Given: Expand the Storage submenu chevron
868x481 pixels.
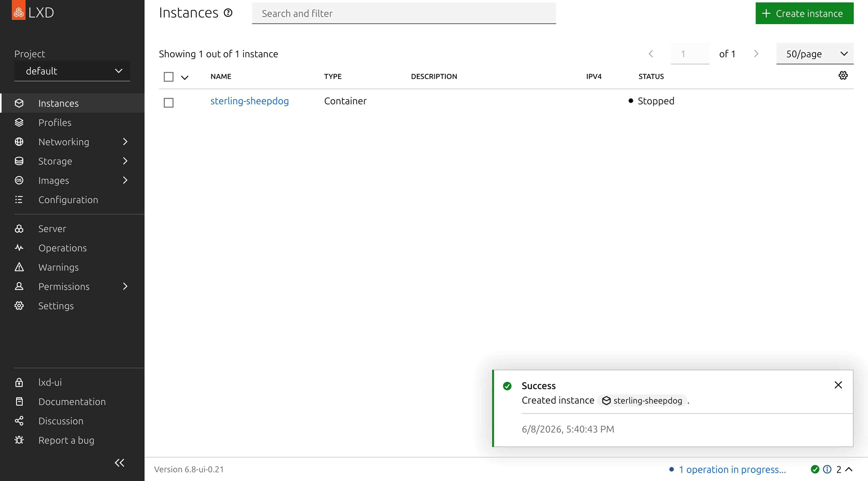Looking at the screenshot, I should click(x=125, y=161).
